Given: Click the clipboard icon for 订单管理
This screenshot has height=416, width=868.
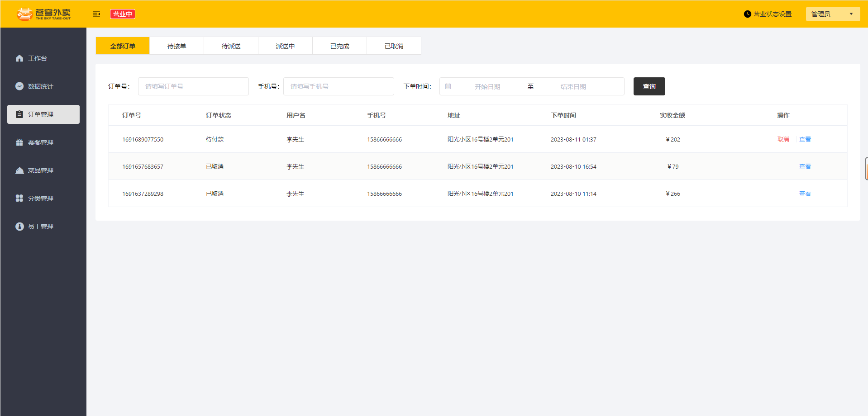Looking at the screenshot, I should pos(19,114).
